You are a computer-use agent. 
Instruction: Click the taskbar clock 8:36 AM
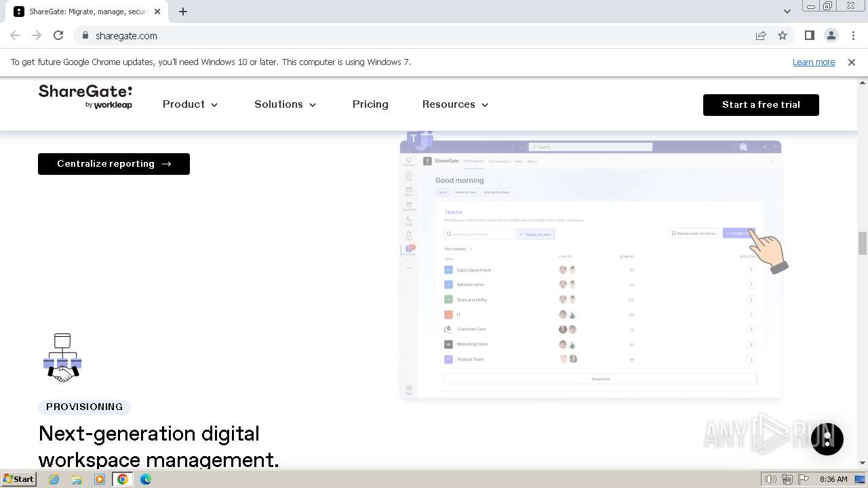[833, 479]
